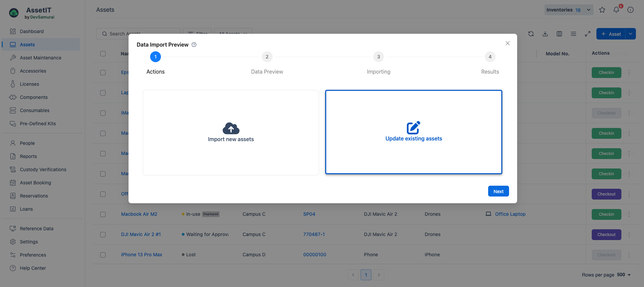
Task: Click the row density lines icon
Action: (573, 34)
